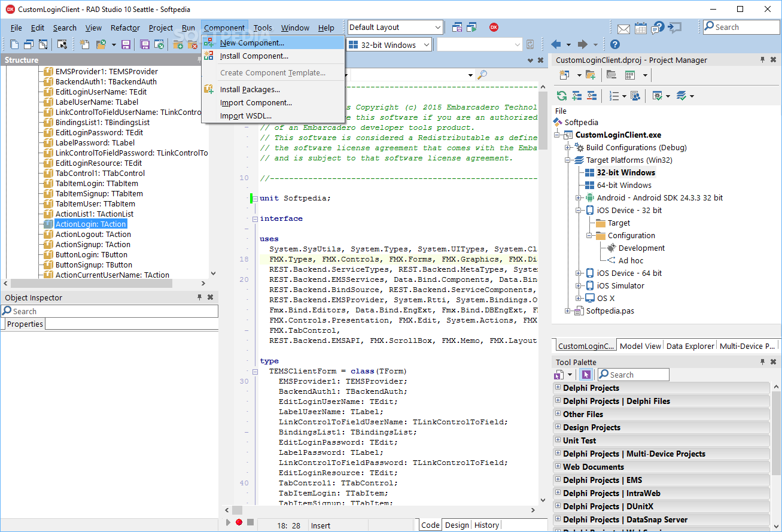Screen dimensions: 782x532
Task: Open the blue Help question mark icon
Action: click(614, 45)
